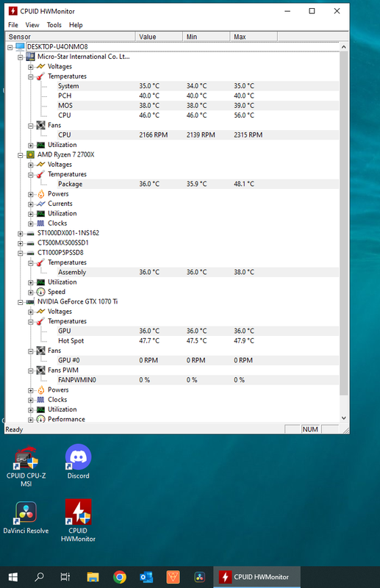Collapse the AMD Ryzen 7 2700X node
The width and height of the screenshot is (380, 588).
pos(21,155)
